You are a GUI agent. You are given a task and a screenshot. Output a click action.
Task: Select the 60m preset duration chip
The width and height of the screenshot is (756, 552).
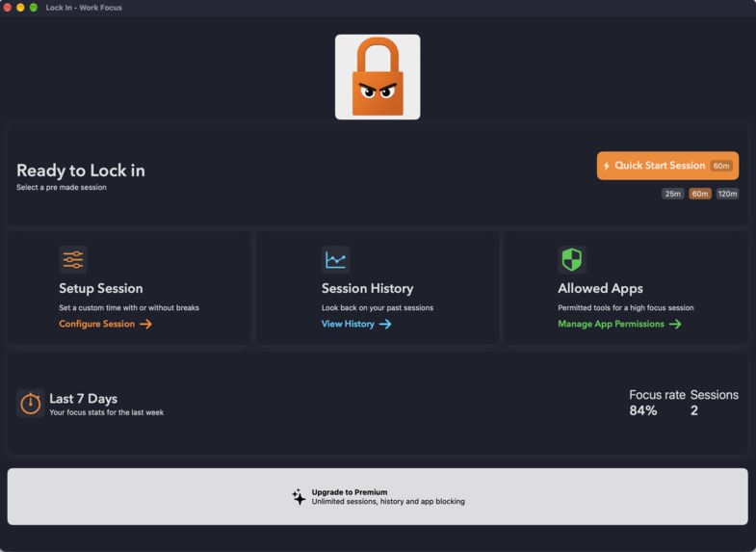point(699,194)
